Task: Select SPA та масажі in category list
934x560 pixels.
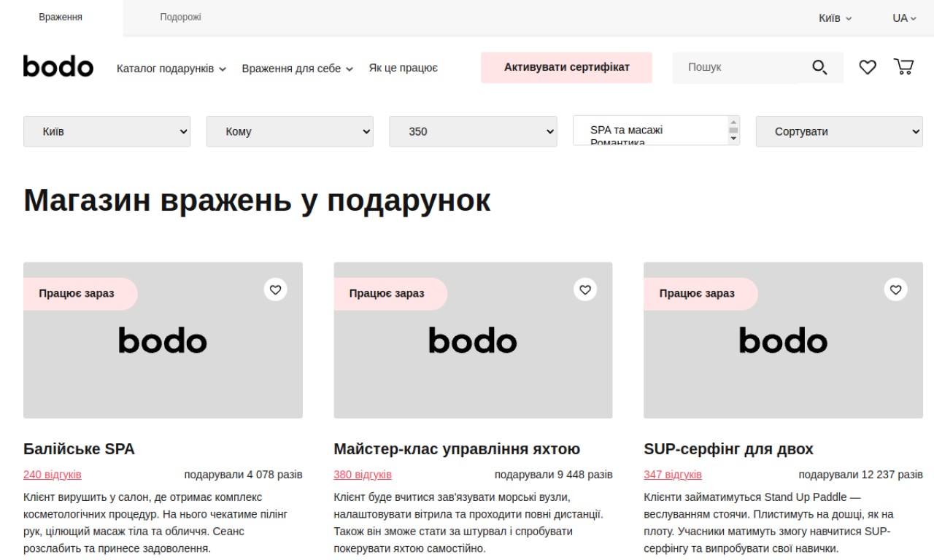Action: click(x=627, y=130)
